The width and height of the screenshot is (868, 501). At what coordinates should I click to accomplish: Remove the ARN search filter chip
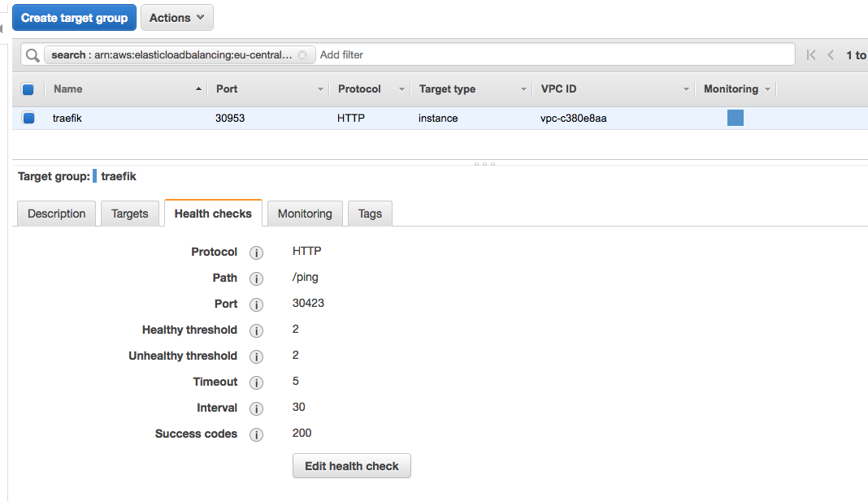tap(302, 55)
